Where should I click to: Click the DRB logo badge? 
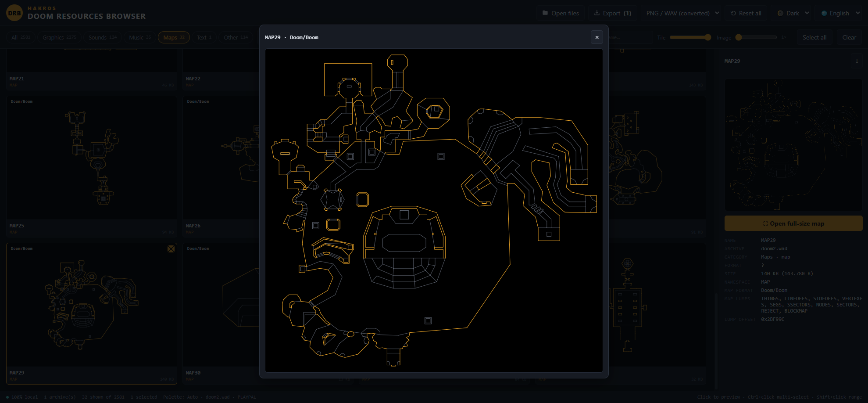pyautogui.click(x=14, y=13)
